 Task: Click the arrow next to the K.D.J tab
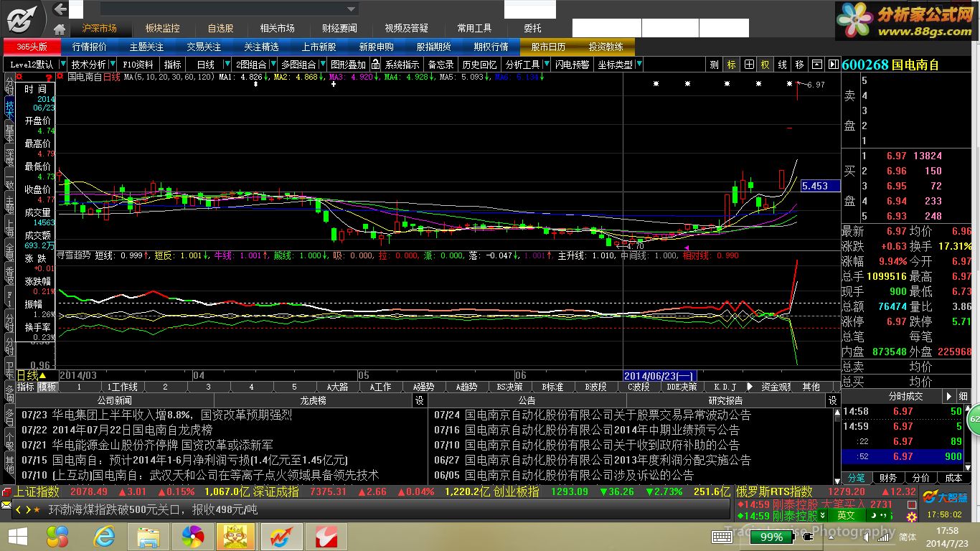(x=750, y=387)
